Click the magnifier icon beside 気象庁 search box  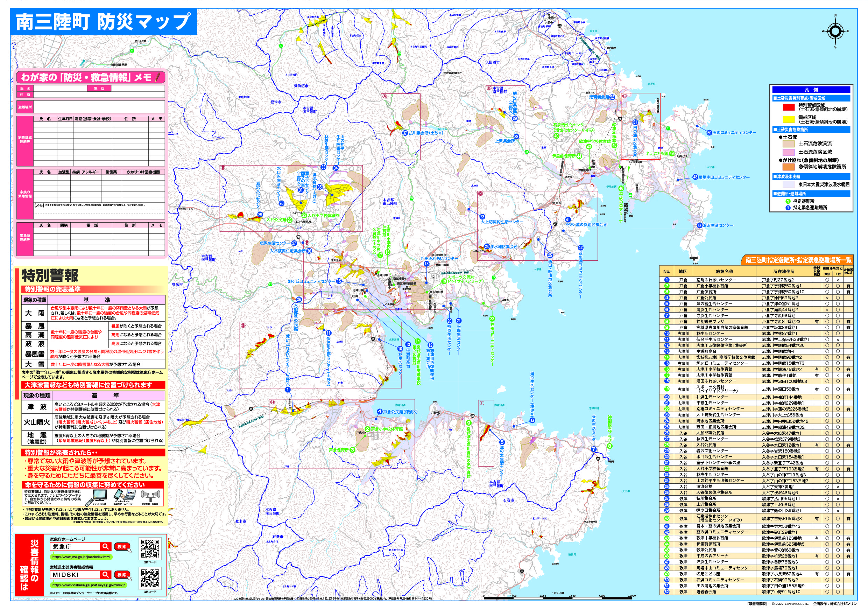[105, 546]
